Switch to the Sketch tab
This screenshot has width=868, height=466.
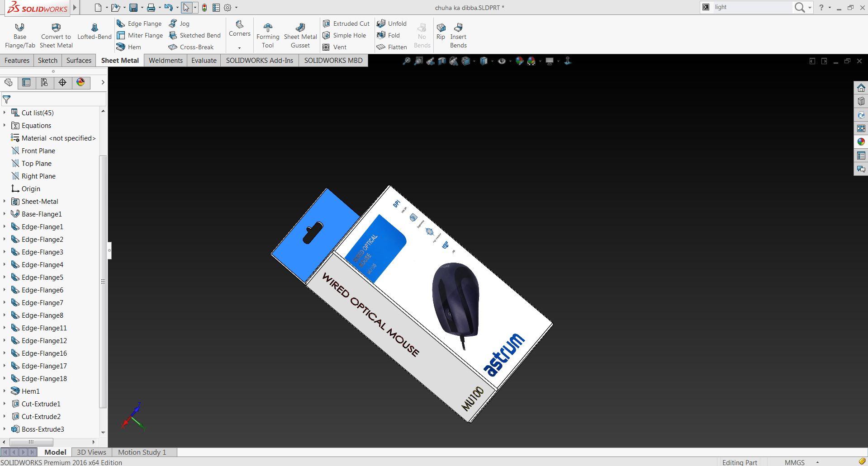pos(47,61)
